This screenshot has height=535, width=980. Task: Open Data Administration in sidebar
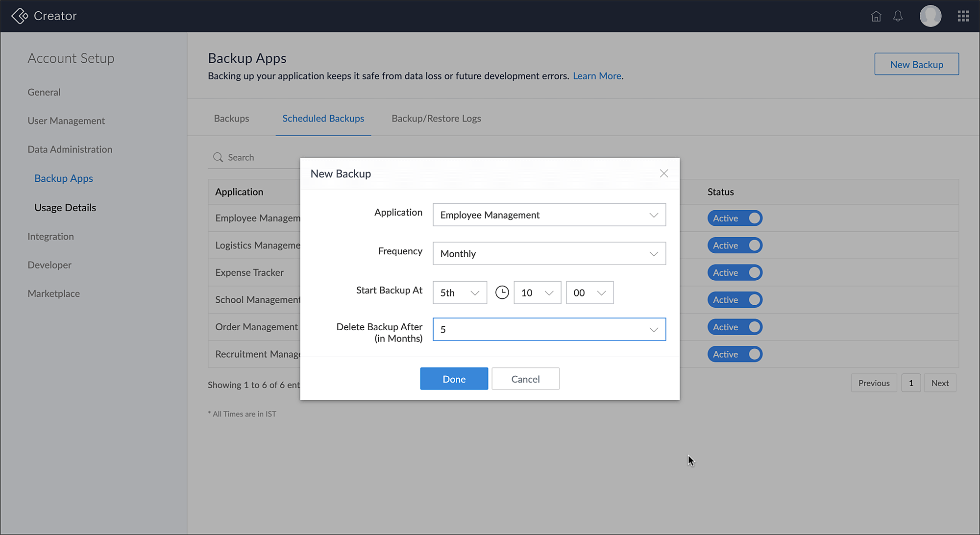pos(70,149)
